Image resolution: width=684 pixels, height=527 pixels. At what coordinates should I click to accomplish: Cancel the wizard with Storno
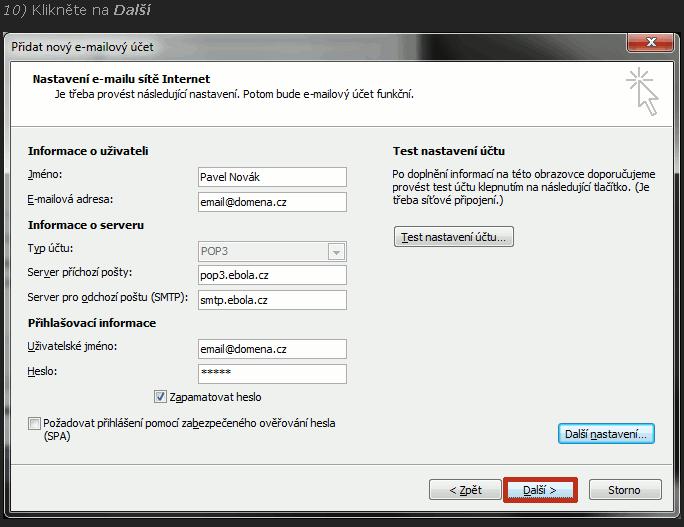click(623, 490)
